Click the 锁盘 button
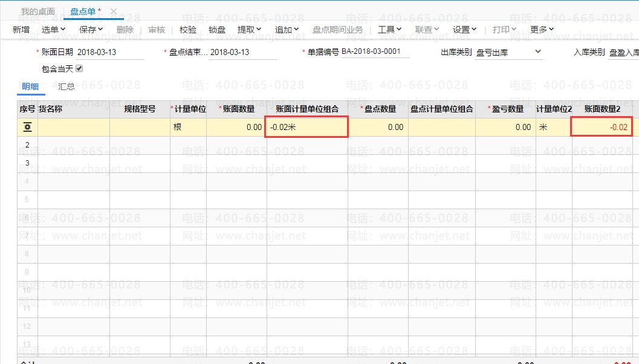Image resolution: width=639 pixels, height=364 pixels. pyautogui.click(x=217, y=30)
